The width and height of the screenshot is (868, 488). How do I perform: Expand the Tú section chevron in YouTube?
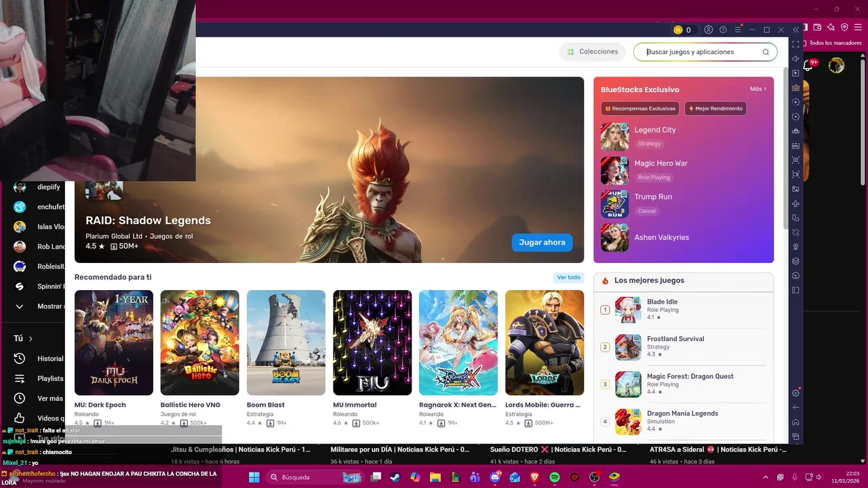point(31,338)
